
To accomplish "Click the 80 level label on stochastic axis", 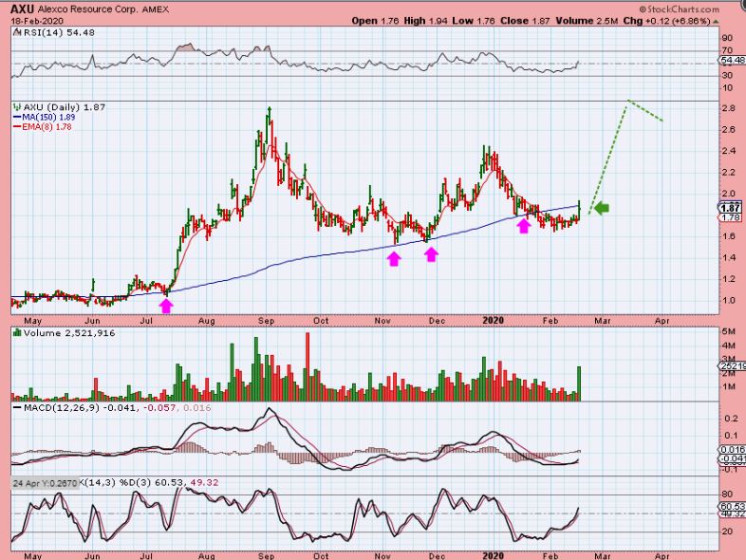I will click(x=727, y=495).
